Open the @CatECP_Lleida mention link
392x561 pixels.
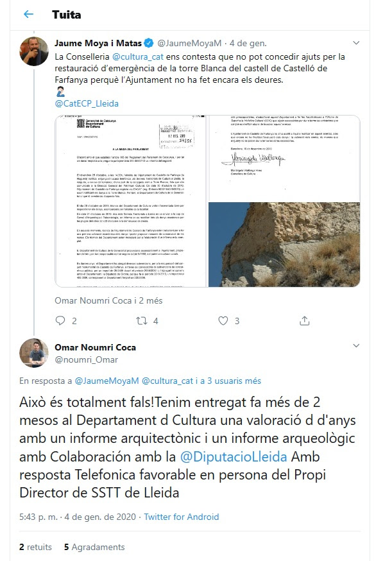pos(87,103)
